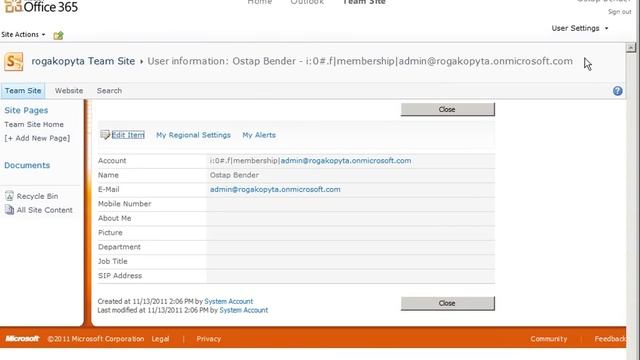
Task: Click the bottom Close button
Action: coord(447,303)
